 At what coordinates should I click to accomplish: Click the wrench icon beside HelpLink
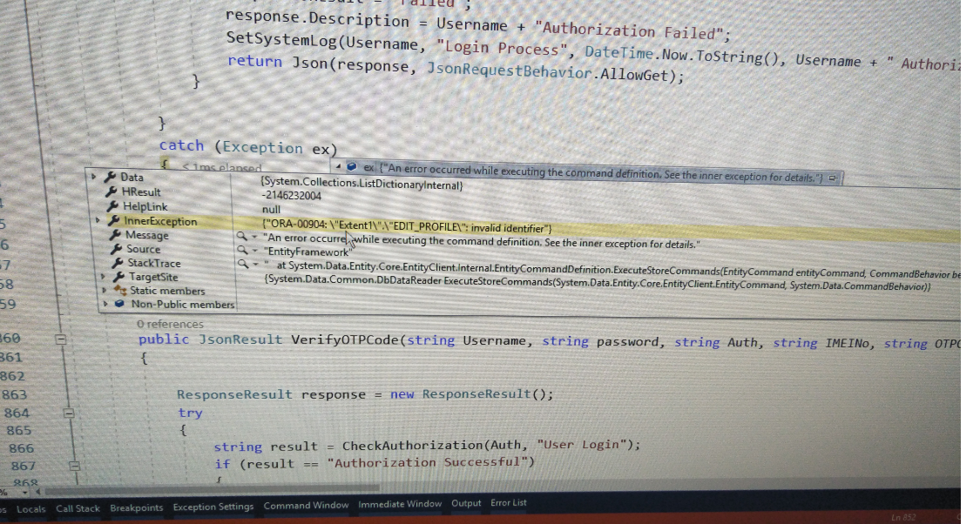(113, 206)
